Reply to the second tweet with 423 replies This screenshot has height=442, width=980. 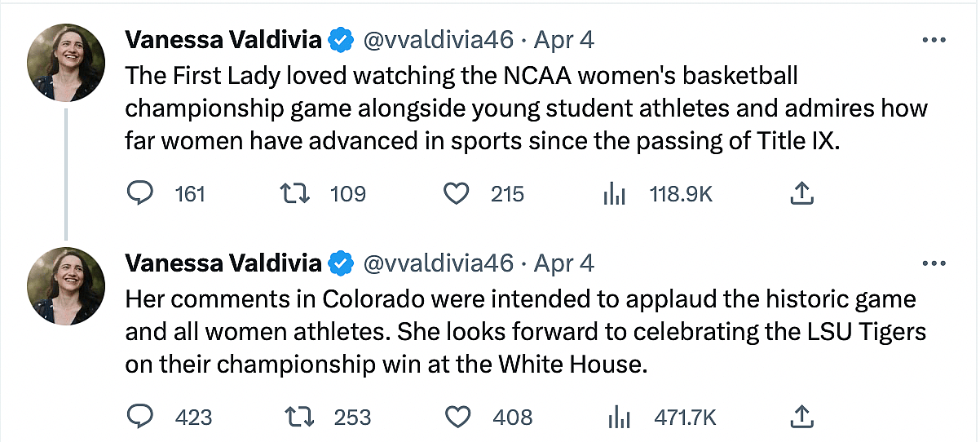(142, 418)
